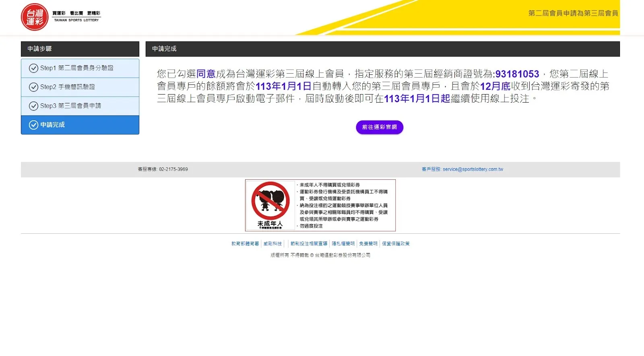The height and width of the screenshot is (356, 644).
Task: Click the no-minors prohibition sign image
Action: 270,205
